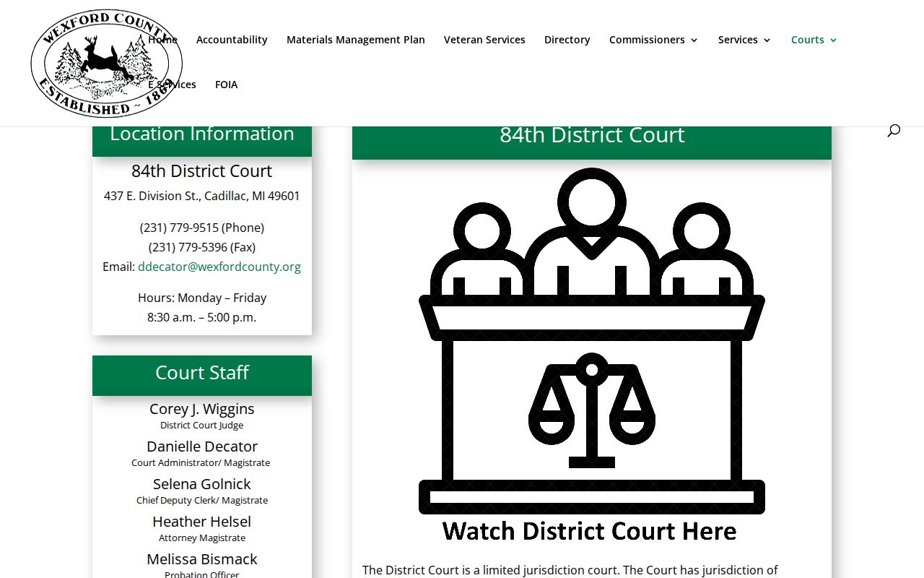
Task: Click the Hours: Monday – Friday line
Action: 202,298
